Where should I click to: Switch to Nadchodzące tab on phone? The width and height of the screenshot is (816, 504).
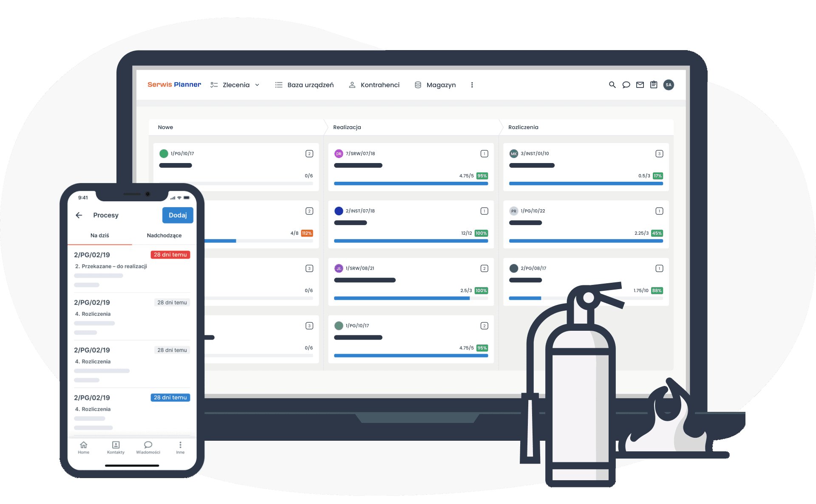pos(164,235)
